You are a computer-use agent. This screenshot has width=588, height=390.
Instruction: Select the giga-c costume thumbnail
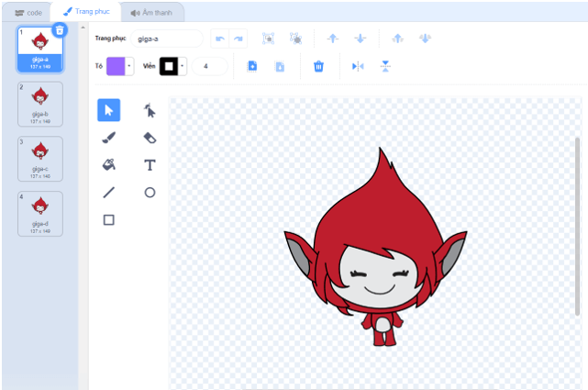[x=39, y=158]
